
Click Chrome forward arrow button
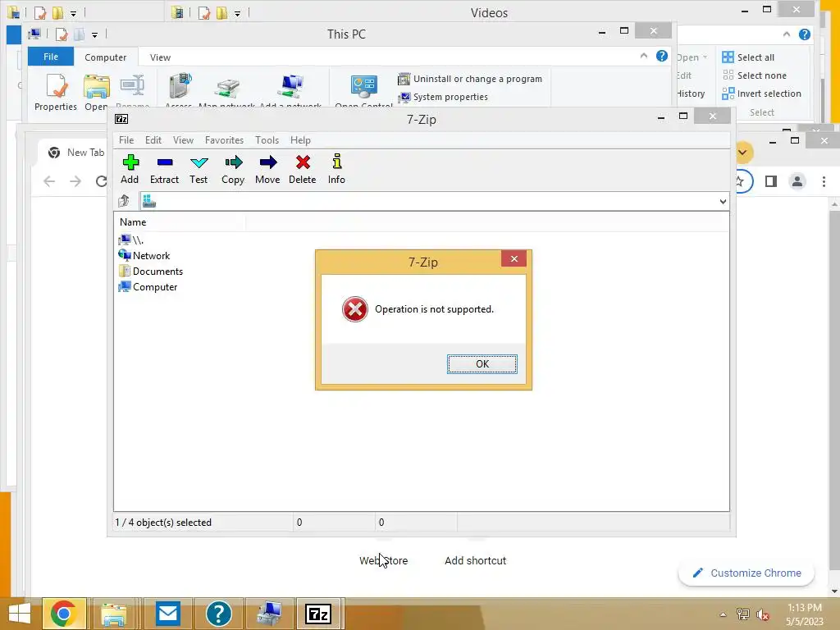[x=75, y=181]
